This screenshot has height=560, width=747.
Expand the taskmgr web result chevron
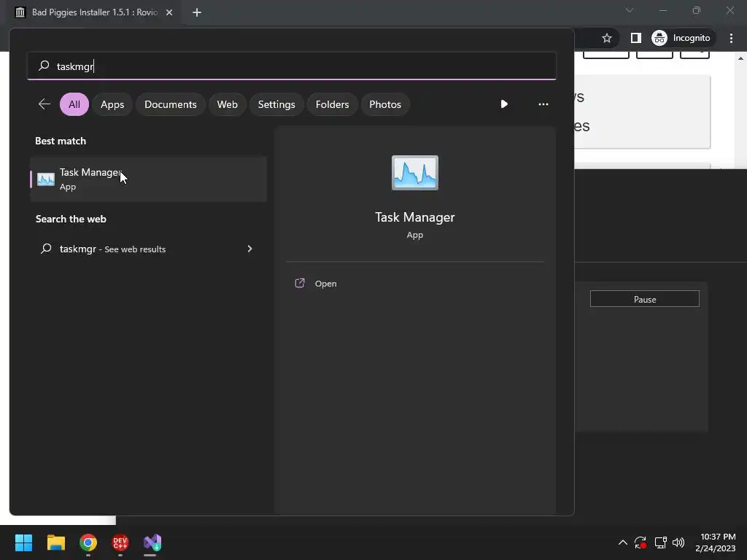click(x=249, y=249)
